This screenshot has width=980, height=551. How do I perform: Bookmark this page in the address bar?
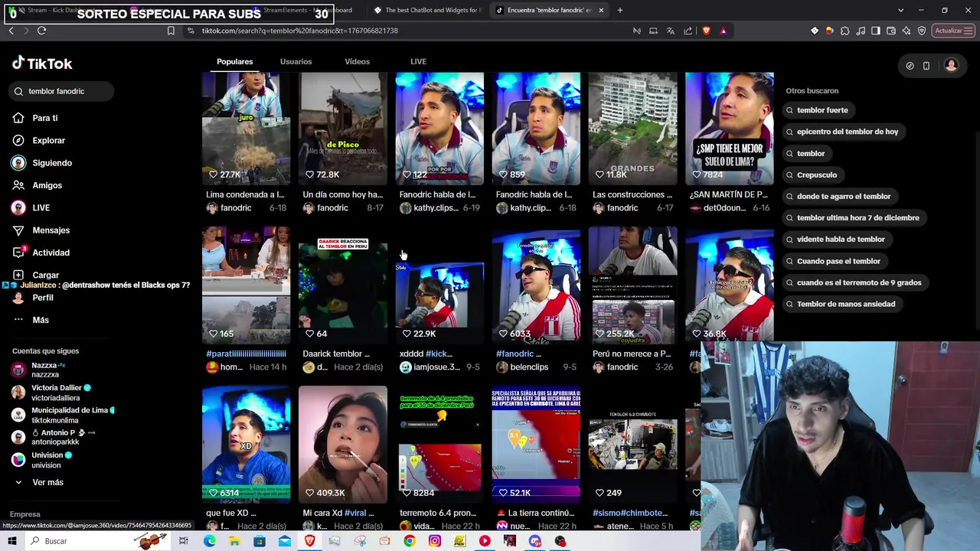point(171,31)
